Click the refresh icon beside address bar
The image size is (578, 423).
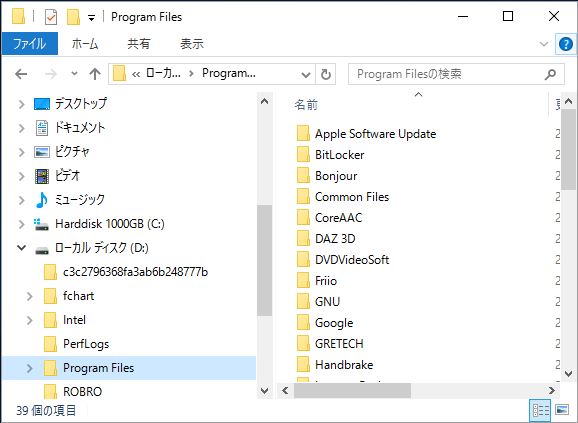click(325, 74)
